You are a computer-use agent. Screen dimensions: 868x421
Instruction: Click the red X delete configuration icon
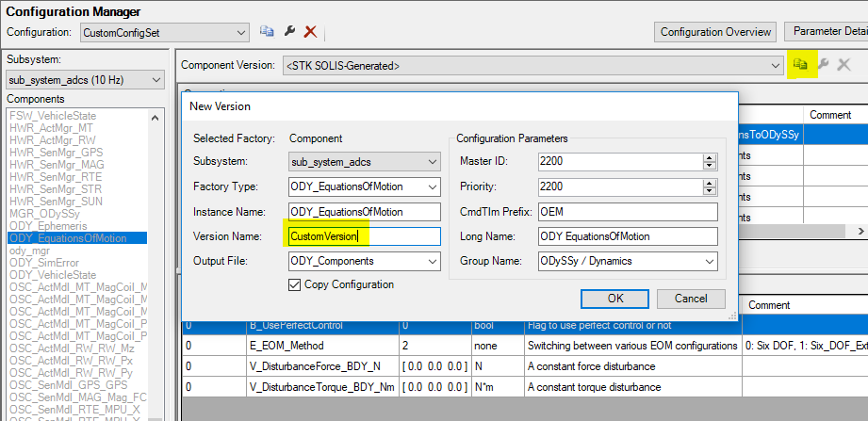click(310, 32)
